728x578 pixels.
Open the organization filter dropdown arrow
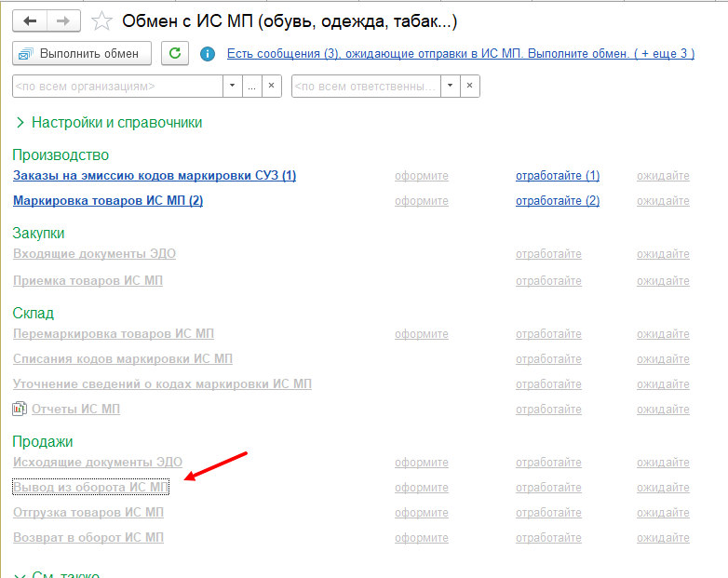tap(233, 87)
